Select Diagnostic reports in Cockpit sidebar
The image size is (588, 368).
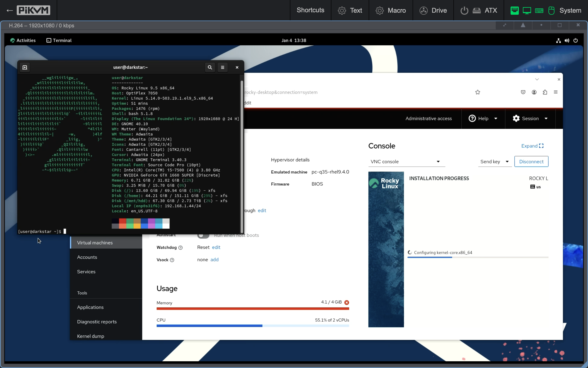point(106,322)
